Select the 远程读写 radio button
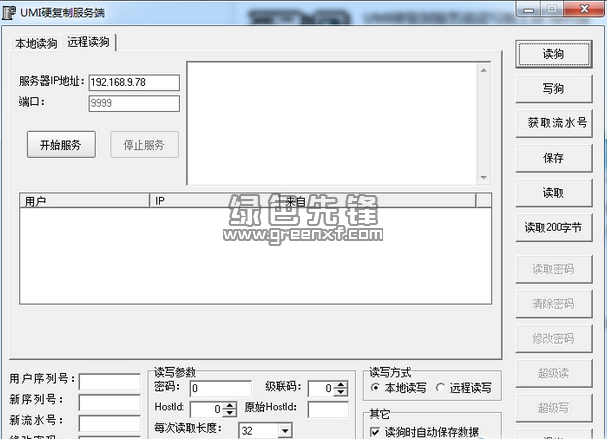Viewport: 607px width, 439px height. coord(440,388)
